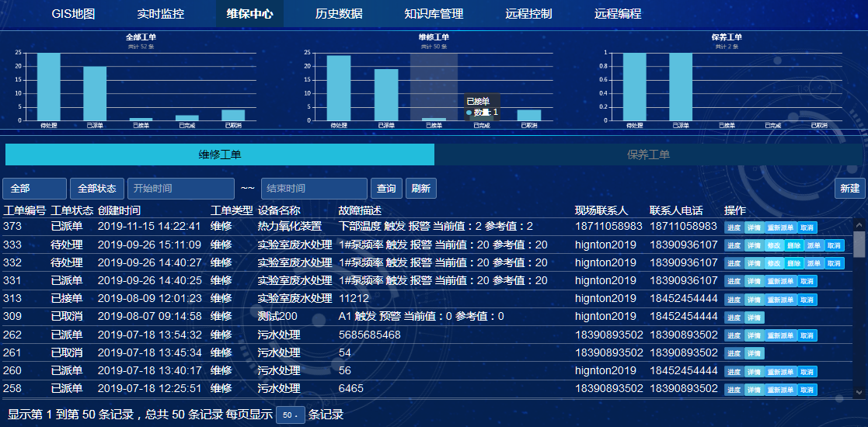Click 派单 for work order 333
The height and width of the screenshot is (427, 868).
(814, 245)
